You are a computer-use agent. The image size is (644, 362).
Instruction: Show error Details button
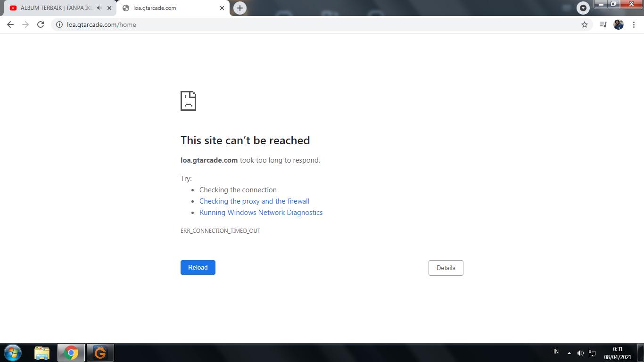point(446,268)
